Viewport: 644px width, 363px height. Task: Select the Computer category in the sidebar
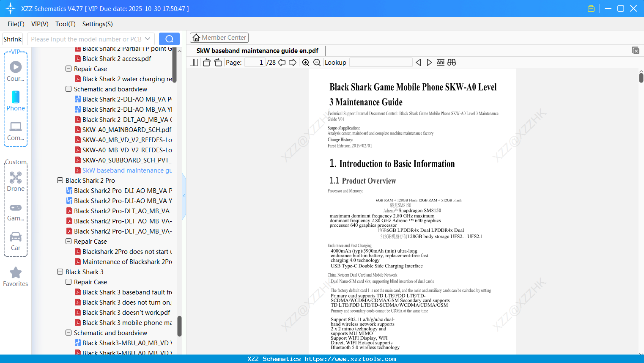click(x=16, y=126)
